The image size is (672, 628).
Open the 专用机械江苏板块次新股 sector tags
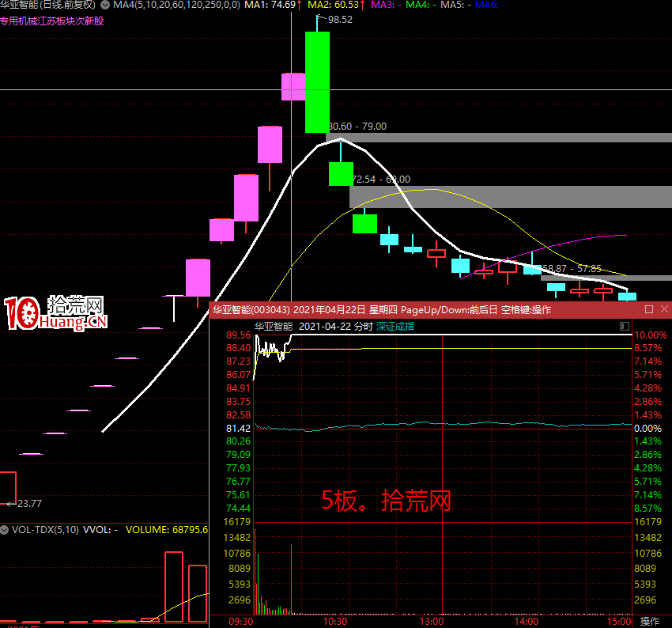click(52, 21)
